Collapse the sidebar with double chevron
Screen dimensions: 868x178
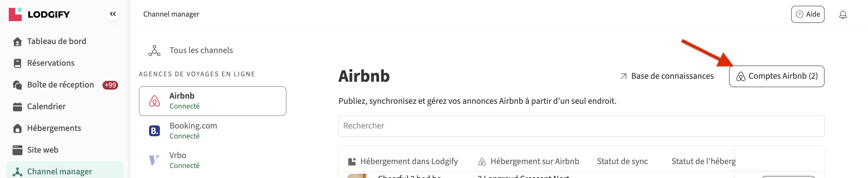[112, 14]
